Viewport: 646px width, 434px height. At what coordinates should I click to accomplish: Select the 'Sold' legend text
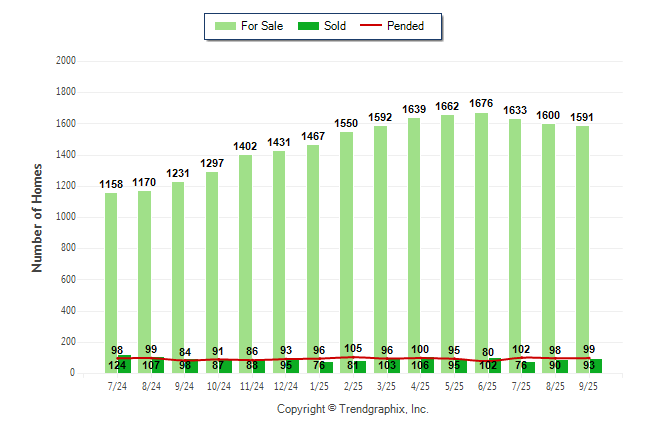(x=335, y=26)
